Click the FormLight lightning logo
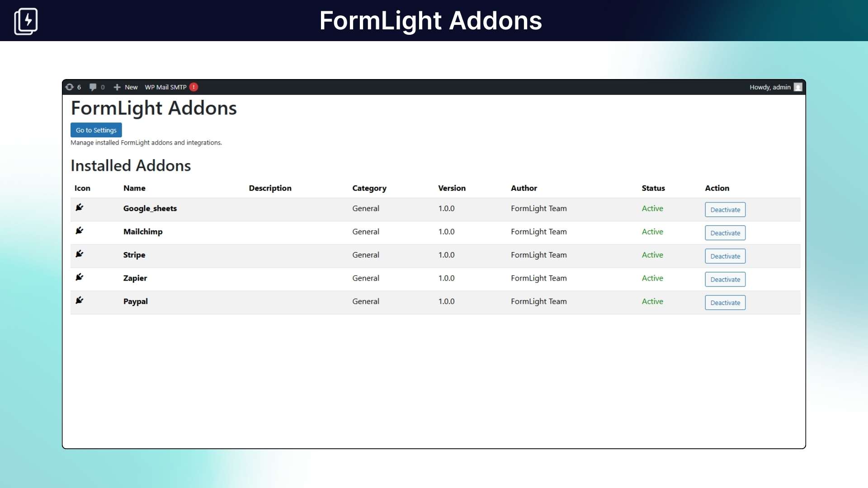This screenshot has height=488, width=868. (x=25, y=21)
